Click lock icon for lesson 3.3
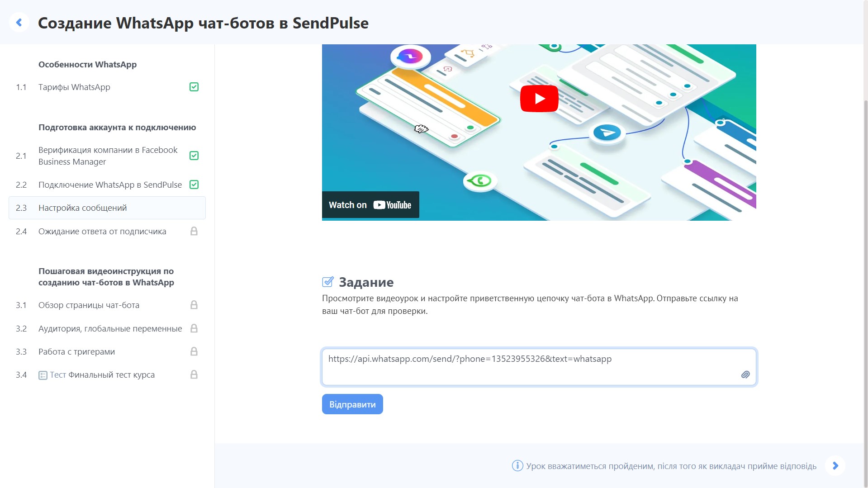This screenshot has height=488, width=868. pos(194,351)
